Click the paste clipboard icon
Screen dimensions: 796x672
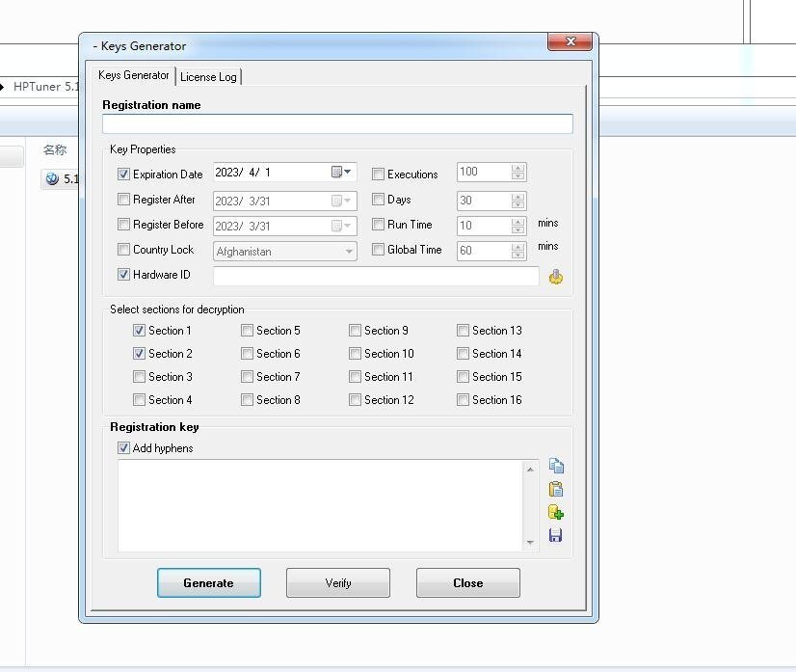click(556, 488)
